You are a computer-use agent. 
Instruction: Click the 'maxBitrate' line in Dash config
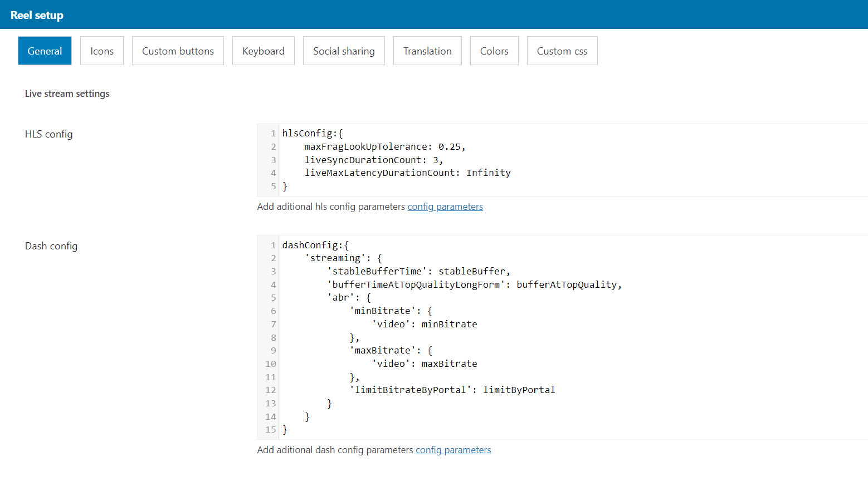pyautogui.click(x=391, y=351)
